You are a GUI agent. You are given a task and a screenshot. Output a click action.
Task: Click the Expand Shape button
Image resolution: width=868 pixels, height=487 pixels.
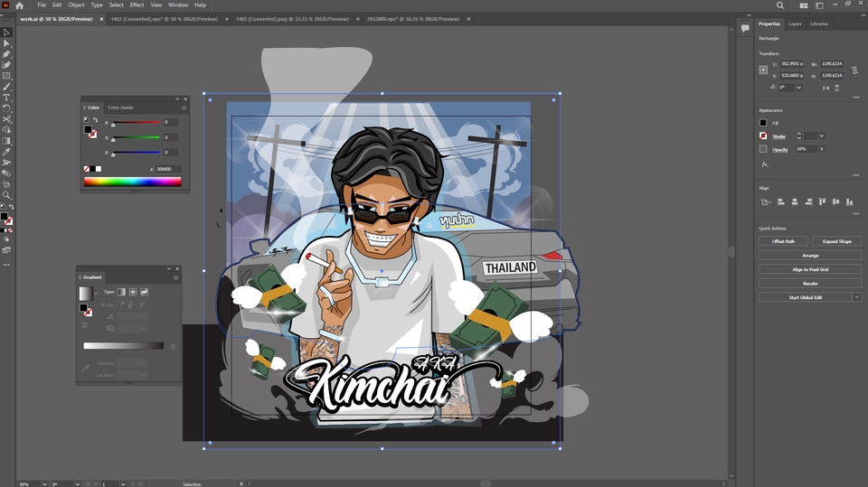coord(836,241)
